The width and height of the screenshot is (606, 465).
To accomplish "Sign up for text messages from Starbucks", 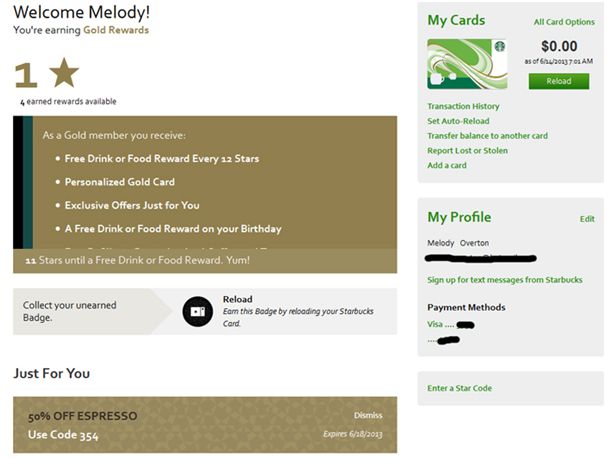I will pyautogui.click(x=505, y=280).
